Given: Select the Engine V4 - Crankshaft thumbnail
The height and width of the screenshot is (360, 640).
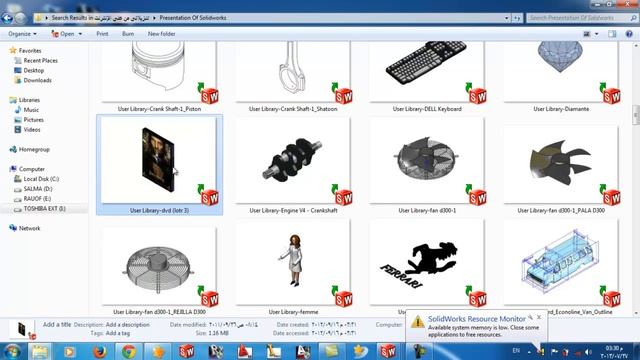Looking at the screenshot, I should click(x=293, y=161).
